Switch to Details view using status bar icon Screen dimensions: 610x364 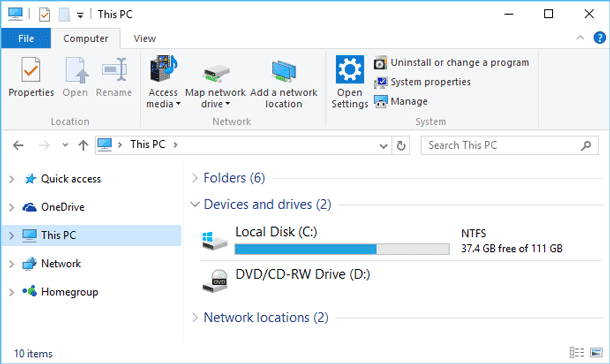(x=577, y=353)
